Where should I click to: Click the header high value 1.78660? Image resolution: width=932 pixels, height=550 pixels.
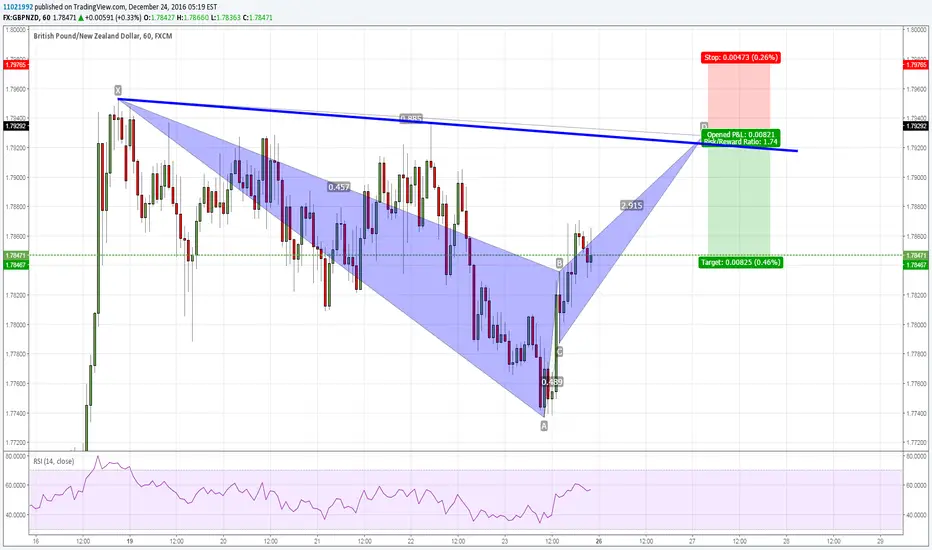coord(196,18)
